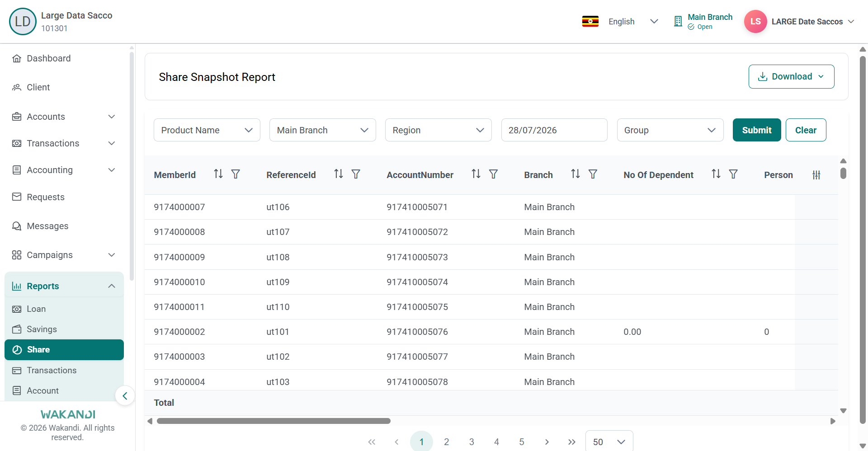Click the branch building icon

point(678,21)
